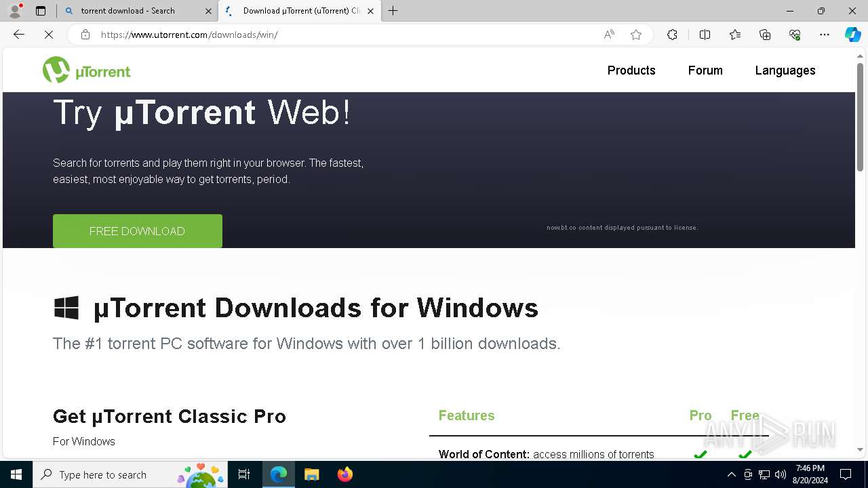Click 'Get µTorrent Classic Pro' heading
The image size is (868, 488).
point(170,416)
